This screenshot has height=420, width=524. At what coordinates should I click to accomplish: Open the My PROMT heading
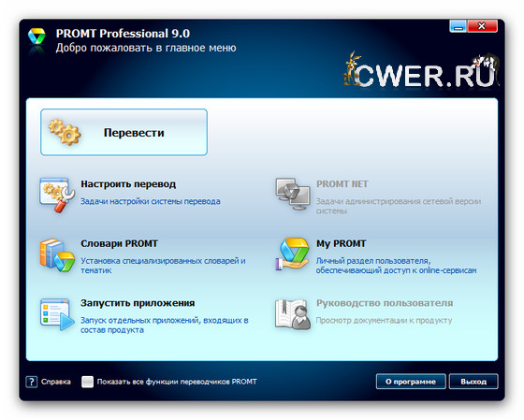coord(342,243)
